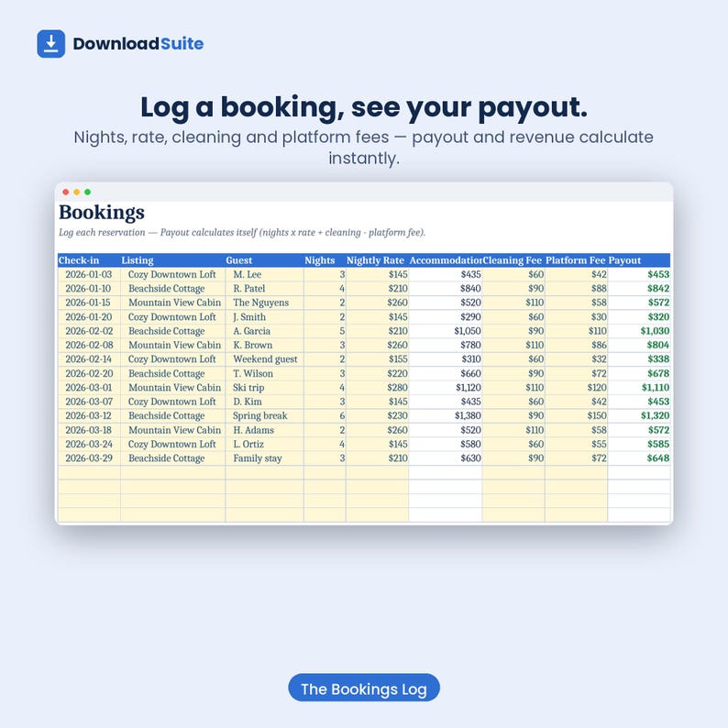The width and height of the screenshot is (728, 728).
Task: Click the $585 payout cell
Action: [639, 444]
